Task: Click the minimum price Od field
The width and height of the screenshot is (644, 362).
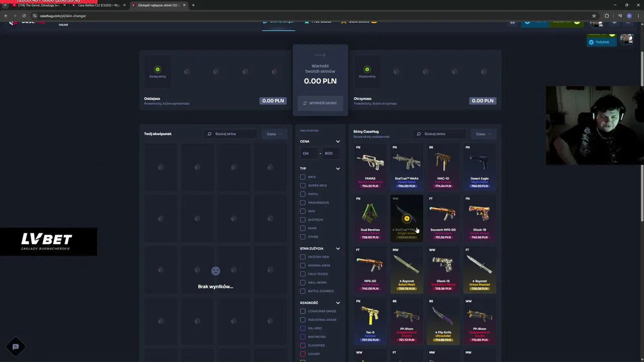Action: (308, 153)
